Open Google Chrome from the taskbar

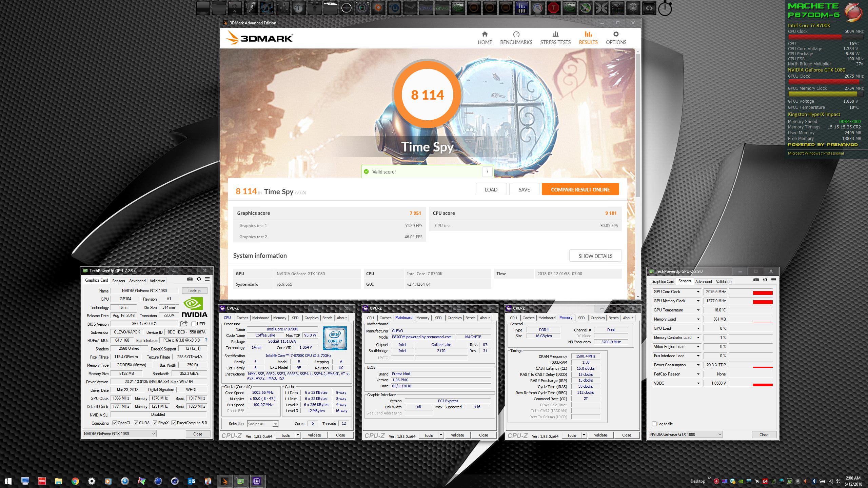tap(75, 481)
